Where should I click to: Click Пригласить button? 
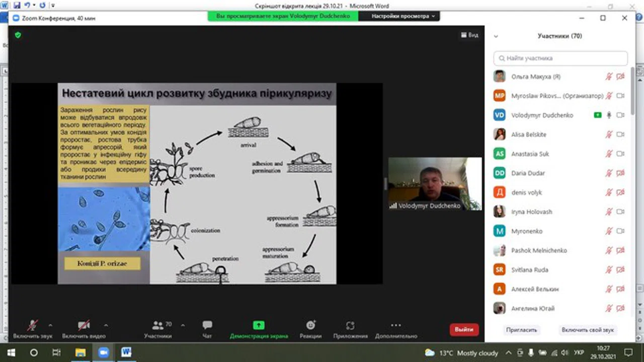click(x=522, y=330)
